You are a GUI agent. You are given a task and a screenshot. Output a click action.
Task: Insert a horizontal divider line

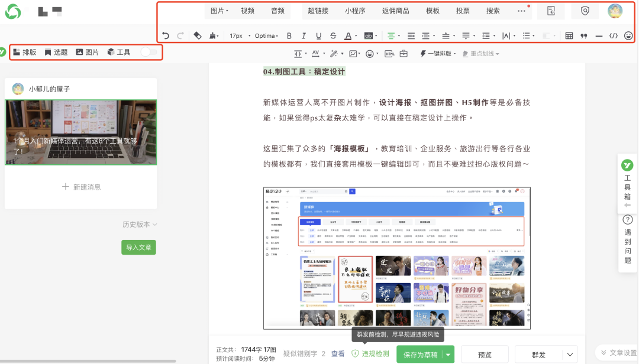599,36
